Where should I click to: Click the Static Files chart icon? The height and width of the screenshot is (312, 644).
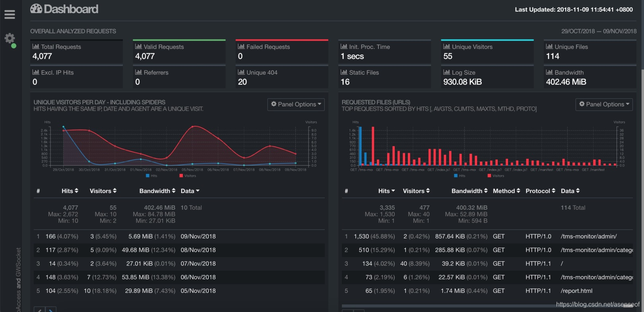click(x=344, y=72)
